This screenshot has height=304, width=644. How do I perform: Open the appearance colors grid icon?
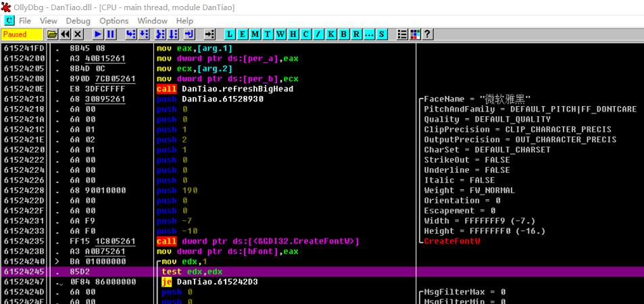point(415,34)
